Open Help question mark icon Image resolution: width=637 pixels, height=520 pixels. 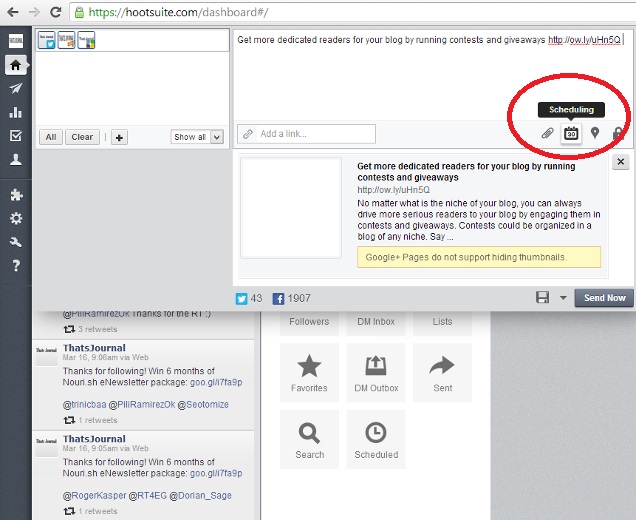click(x=16, y=266)
